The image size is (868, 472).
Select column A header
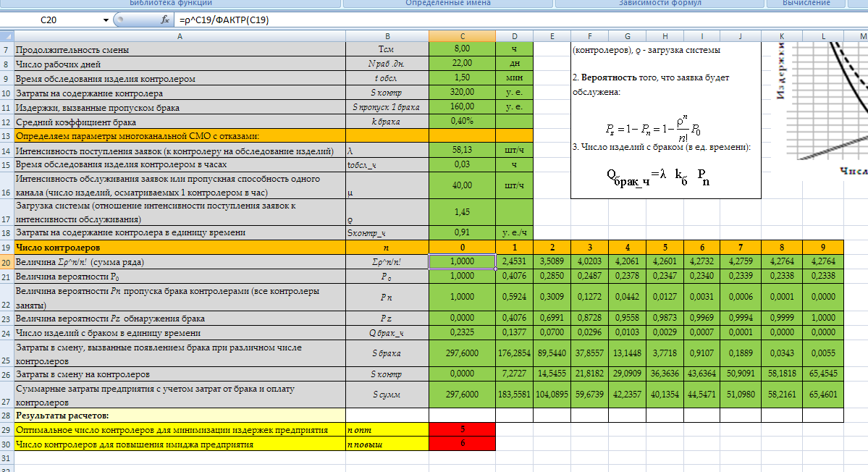click(180, 36)
